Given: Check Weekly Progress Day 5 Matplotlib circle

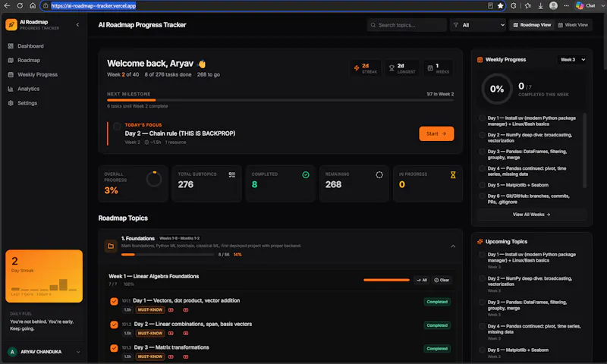Looking at the screenshot, I should tap(482, 185).
